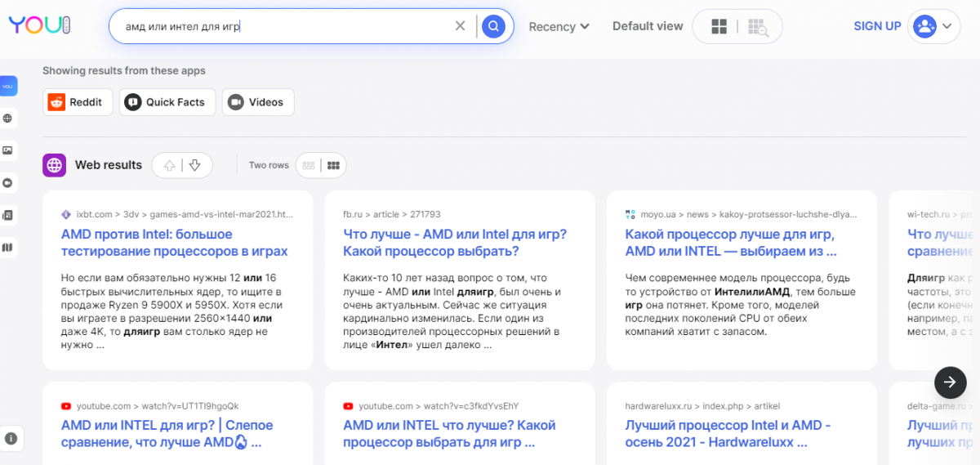980x465 pixels.
Task: Click the Videos camera icon
Action: pos(235,102)
